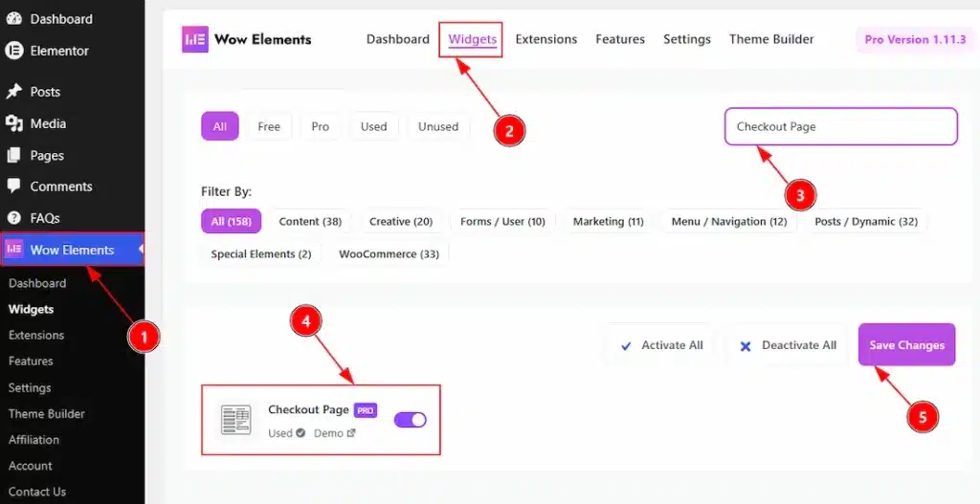Open Settings submenu in sidebar
980x504 pixels.
point(30,387)
